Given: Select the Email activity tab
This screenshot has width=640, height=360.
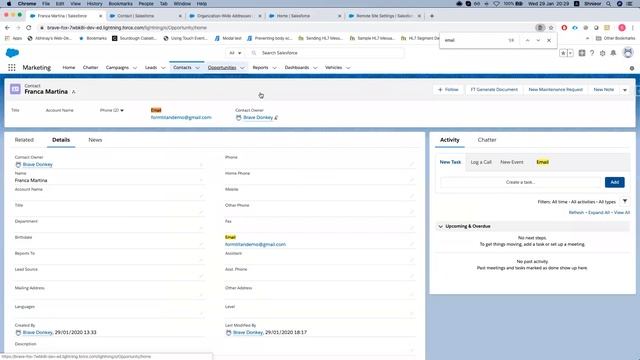Looking at the screenshot, I should (542, 162).
